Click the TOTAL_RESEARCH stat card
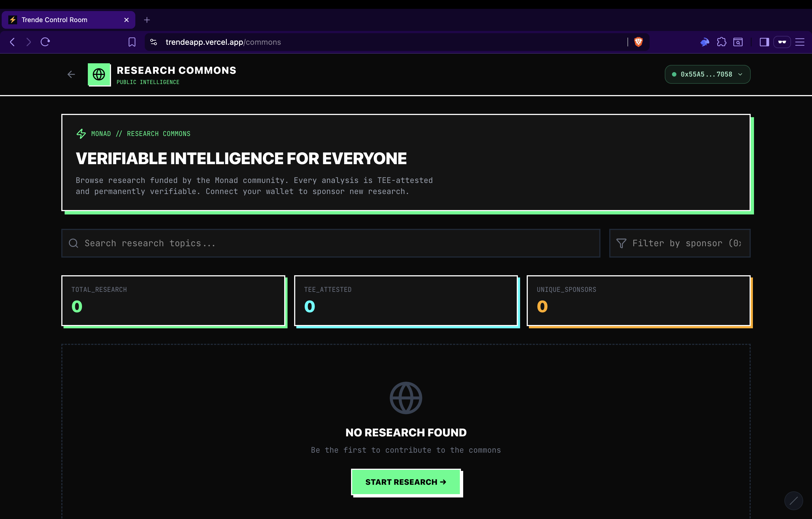This screenshot has width=812, height=519. 173,301
